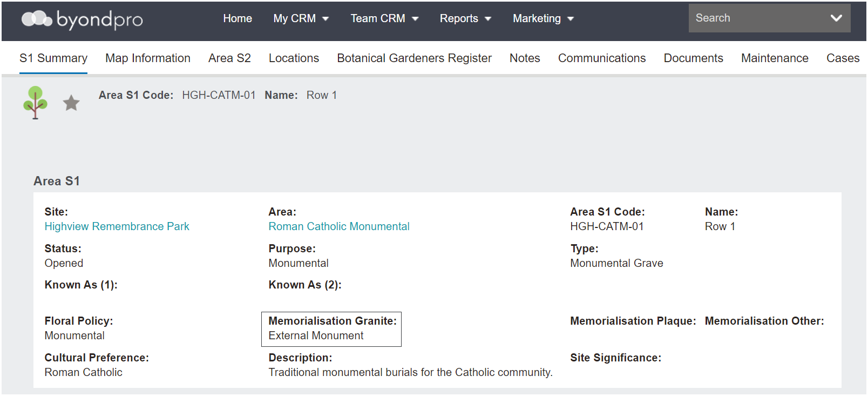The image size is (868, 396).
Task: Switch to the Map Information tab
Action: (x=148, y=58)
